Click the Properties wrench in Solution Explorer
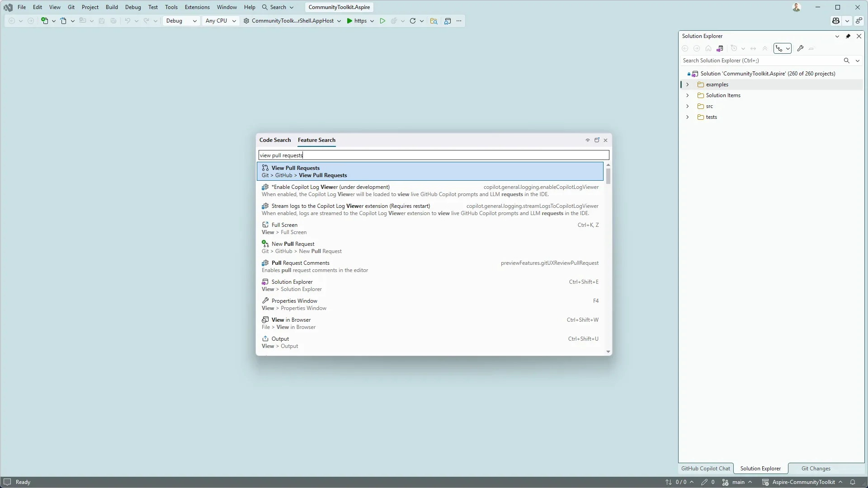Viewport: 868px width, 488px height. [800, 48]
